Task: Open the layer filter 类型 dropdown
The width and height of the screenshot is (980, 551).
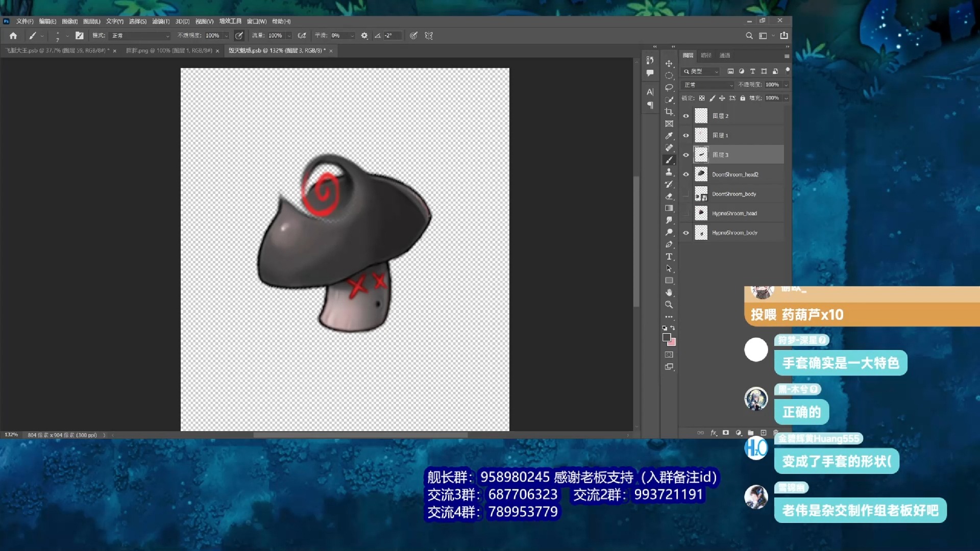Action: click(701, 71)
